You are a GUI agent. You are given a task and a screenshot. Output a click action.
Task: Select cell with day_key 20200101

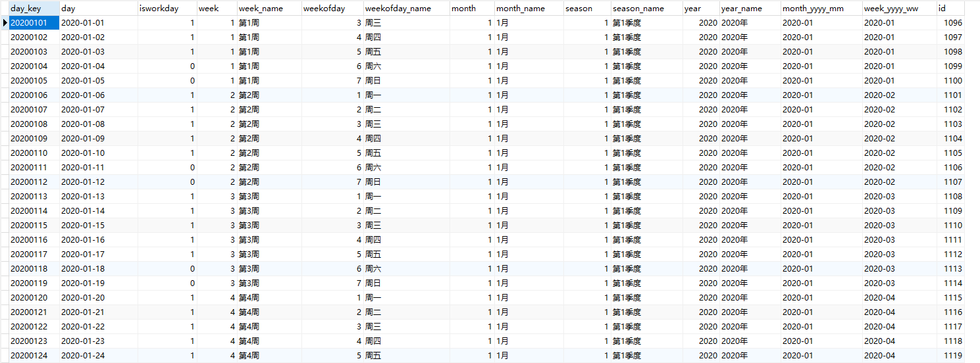pyautogui.click(x=34, y=23)
